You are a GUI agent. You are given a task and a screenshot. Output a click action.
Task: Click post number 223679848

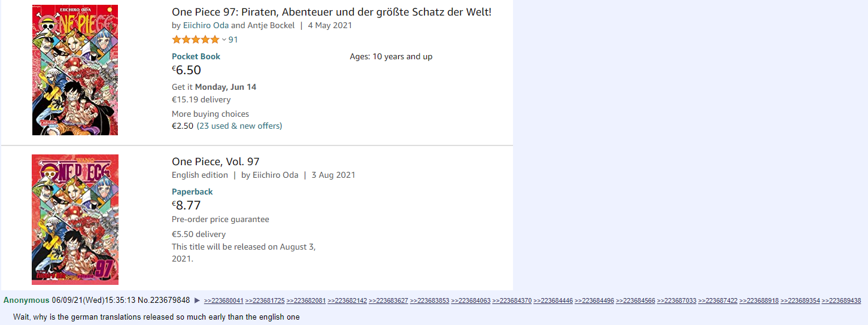pos(170,300)
